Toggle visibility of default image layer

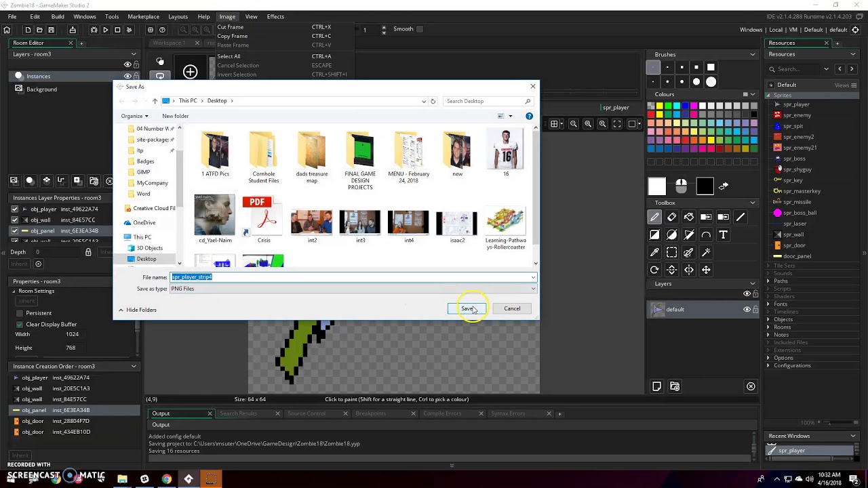[x=747, y=309]
